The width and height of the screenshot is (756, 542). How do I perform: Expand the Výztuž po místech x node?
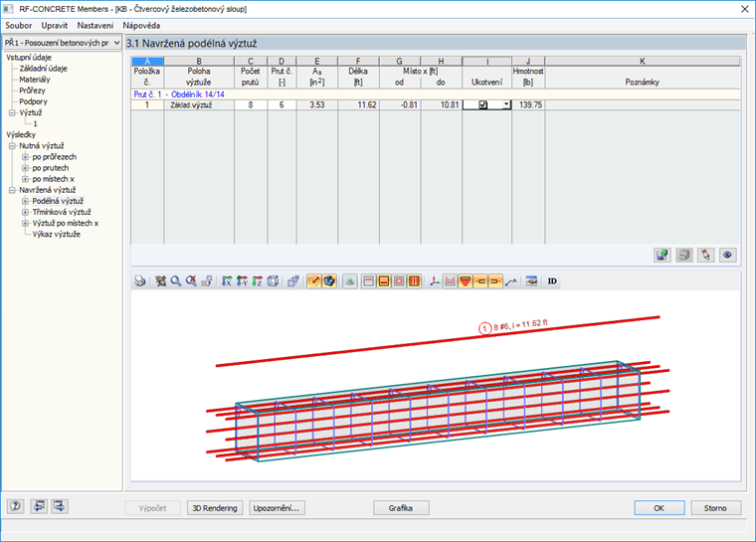[x=25, y=223]
